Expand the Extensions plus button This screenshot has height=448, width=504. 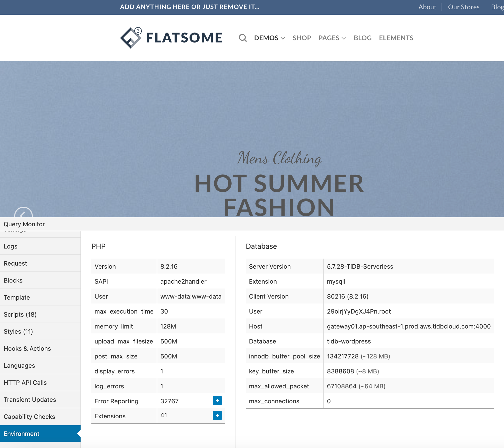(217, 415)
